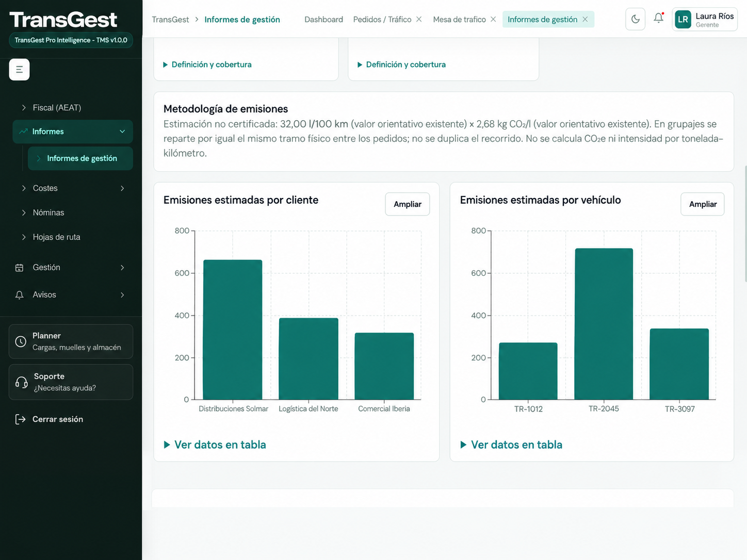Screen dimensions: 747x560
Task: Close the Mesa de trafico tab
Action: coord(493,19)
